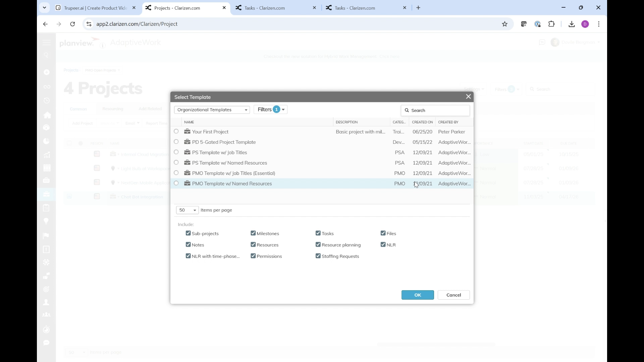The image size is (644, 362).
Task: Click inside the template Search field
Action: 435,110
